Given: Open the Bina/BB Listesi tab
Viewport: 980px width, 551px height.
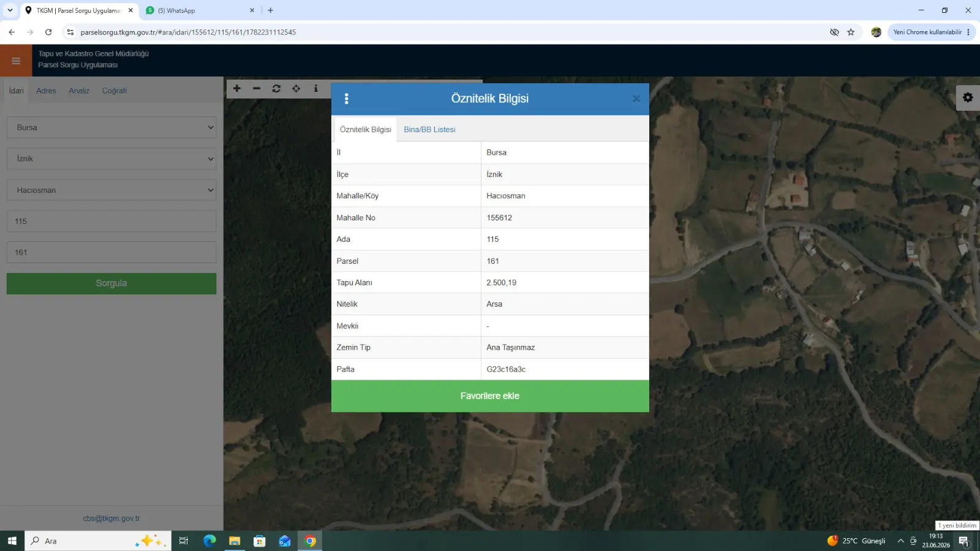Looking at the screenshot, I should (x=429, y=130).
